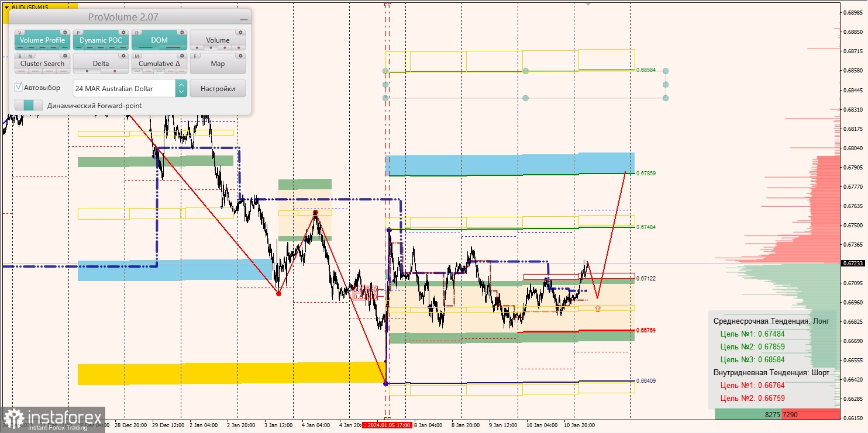Uncheck the Автовыбор checkbox

click(19, 87)
